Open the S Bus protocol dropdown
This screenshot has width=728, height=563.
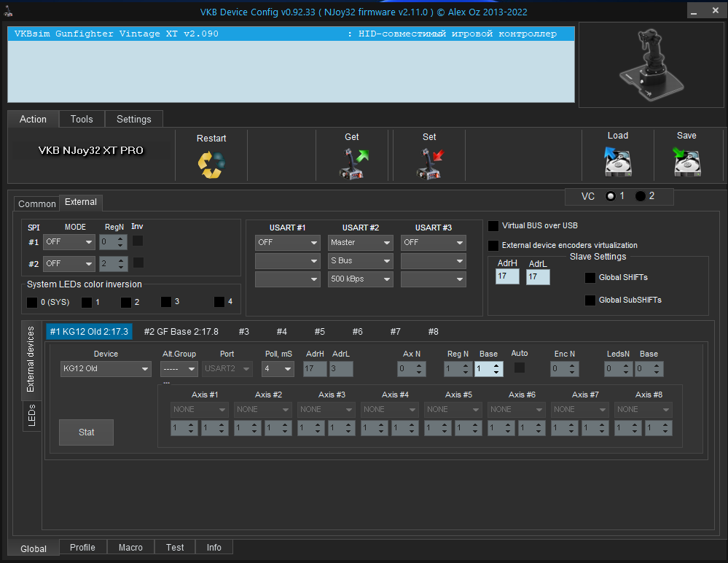click(360, 260)
